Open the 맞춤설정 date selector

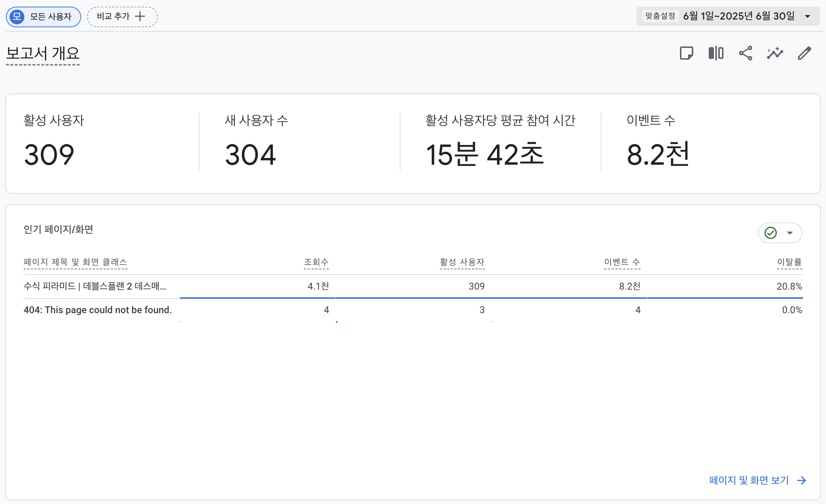(660, 16)
